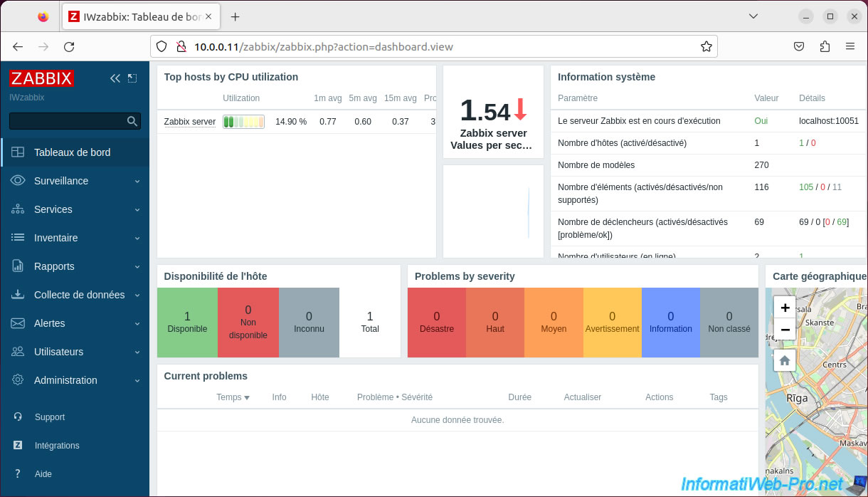Zoom out on the geographic map
Image resolution: width=868 pixels, height=497 pixels.
[x=785, y=330]
